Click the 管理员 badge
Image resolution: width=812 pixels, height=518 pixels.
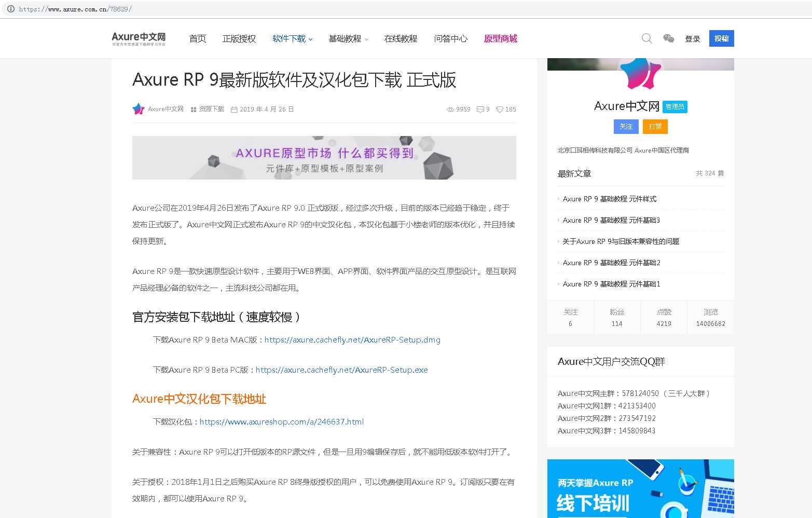[675, 107]
